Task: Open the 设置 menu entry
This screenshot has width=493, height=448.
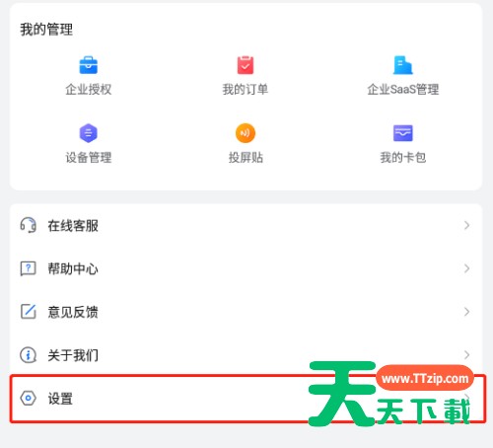Action: point(247,399)
